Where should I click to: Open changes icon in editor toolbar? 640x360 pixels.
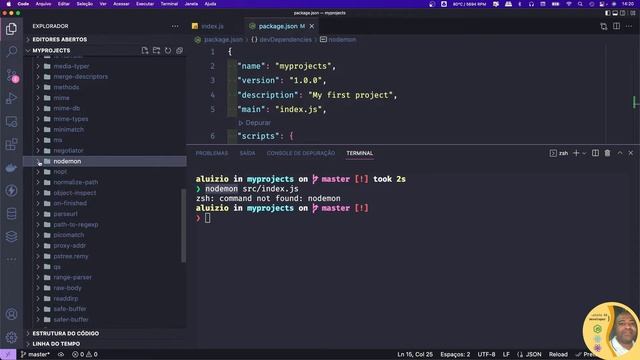pyautogui.click(x=604, y=27)
